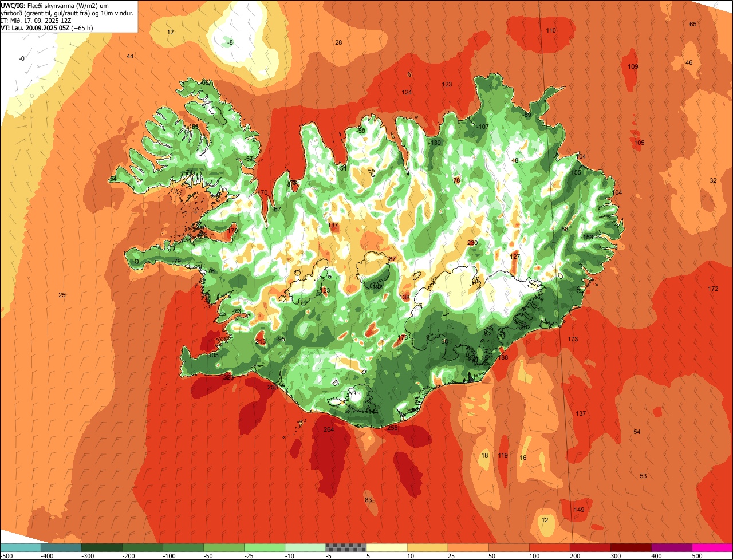The height and width of the screenshot is (560, 733).
Task: Click the value 172 on the map
Action: (713, 289)
